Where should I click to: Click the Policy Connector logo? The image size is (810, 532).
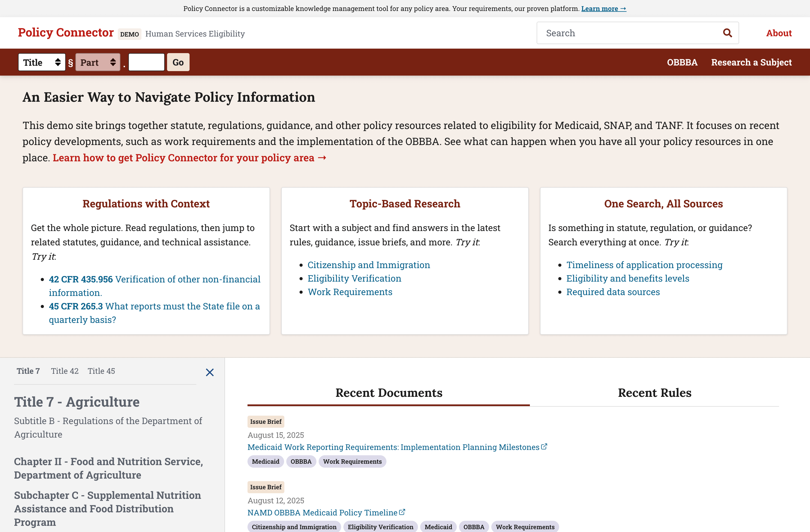click(x=66, y=32)
